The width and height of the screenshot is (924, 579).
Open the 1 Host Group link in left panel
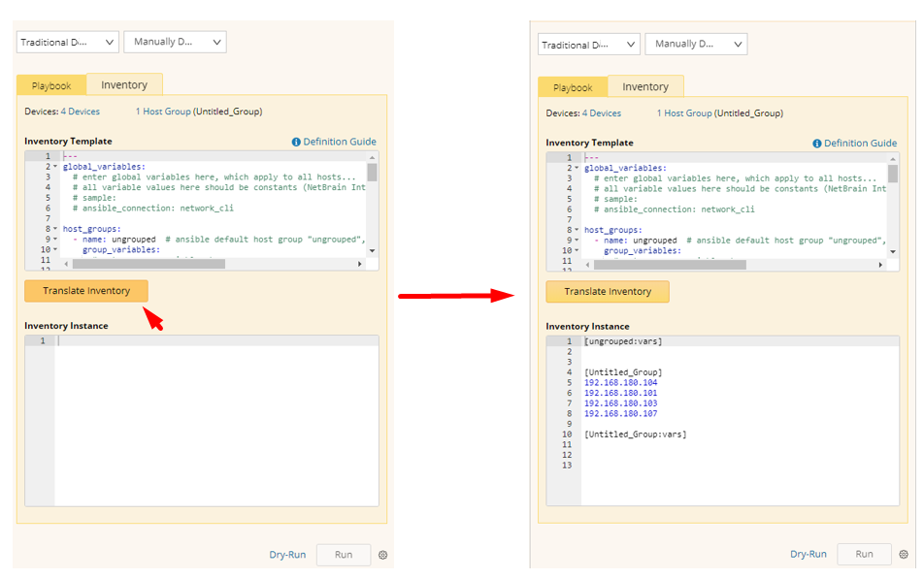point(163,112)
